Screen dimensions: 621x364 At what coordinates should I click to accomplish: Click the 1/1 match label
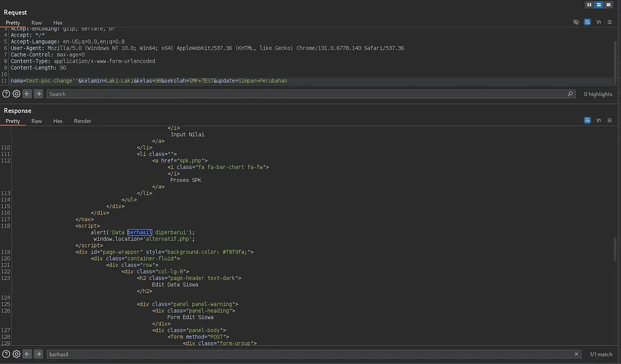[601, 354]
